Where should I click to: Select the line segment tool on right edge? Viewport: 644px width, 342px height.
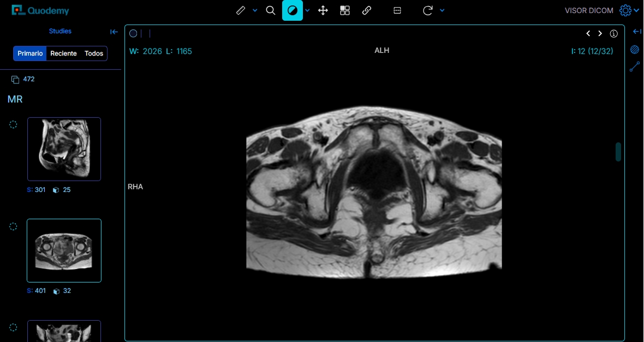click(635, 67)
